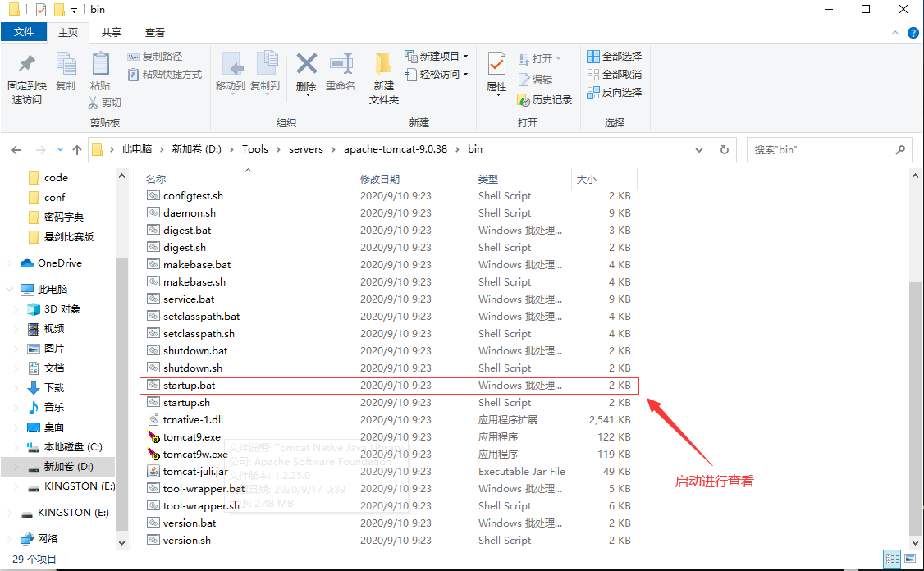Expand address bar history dropdown

coord(699,149)
